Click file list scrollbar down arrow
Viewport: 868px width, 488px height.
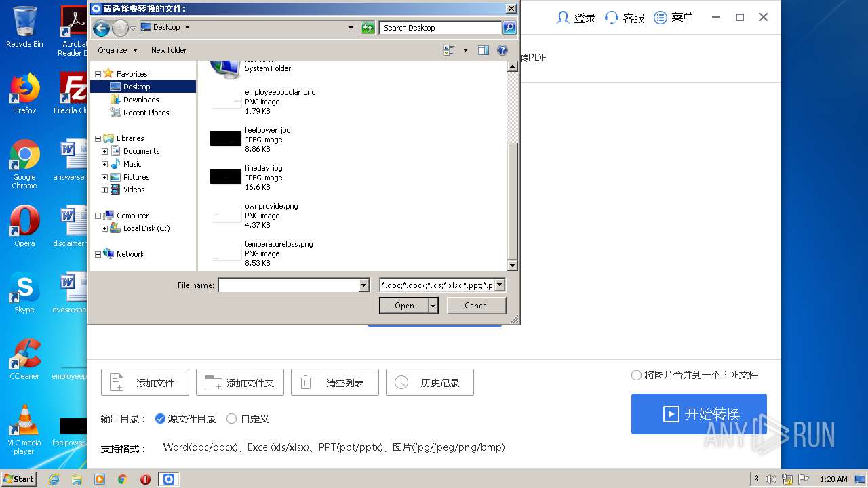tap(513, 266)
